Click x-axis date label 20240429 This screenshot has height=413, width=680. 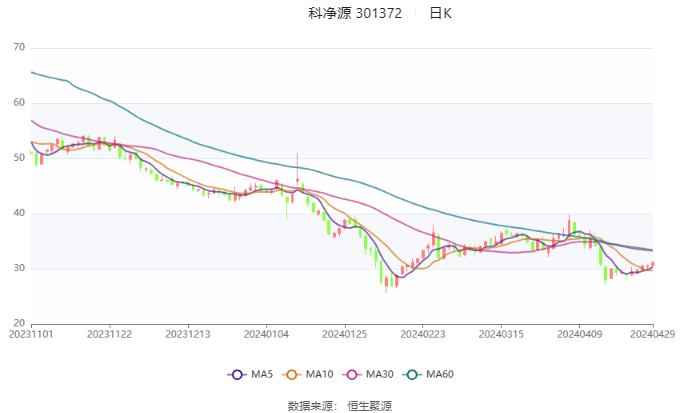click(x=653, y=334)
